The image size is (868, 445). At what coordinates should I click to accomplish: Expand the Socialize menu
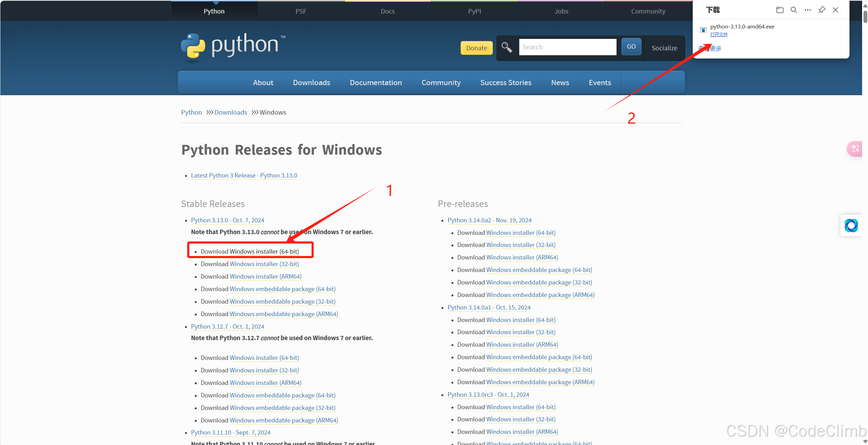(x=664, y=48)
